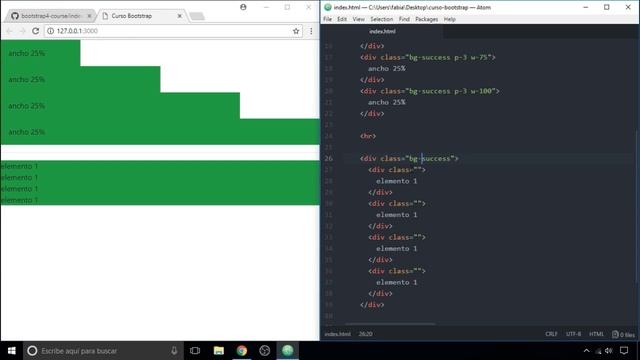Open Atom Selection menu
Viewport: 640px width, 360px height.
coord(382,19)
